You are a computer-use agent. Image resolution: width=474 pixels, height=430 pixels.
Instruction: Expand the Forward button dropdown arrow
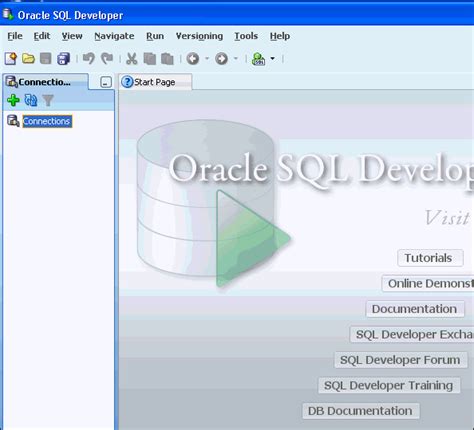coord(236,58)
